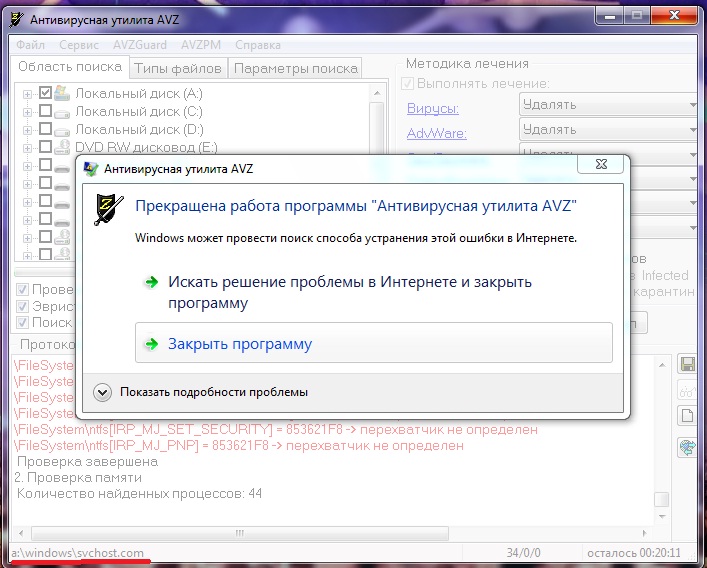
Task: Minimize the main AVZ window
Action: [610, 16]
